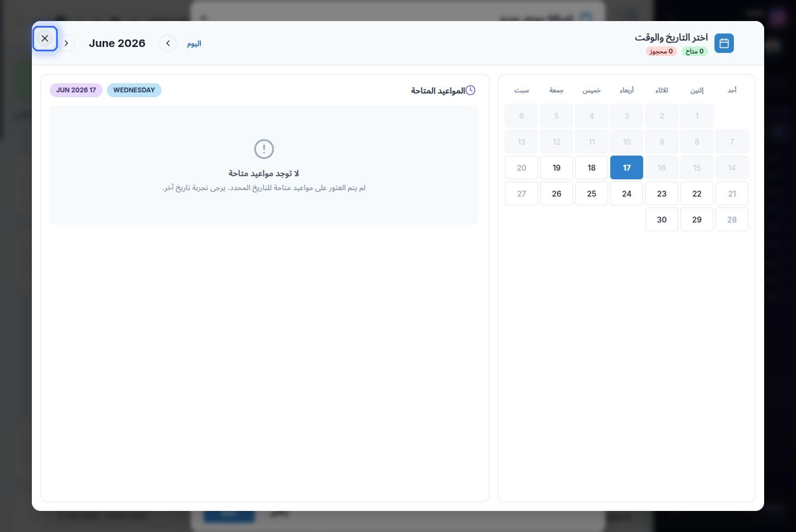The width and height of the screenshot is (796, 532).
Task: Click the WEDNESDAY badge
Action: point(134,90)
